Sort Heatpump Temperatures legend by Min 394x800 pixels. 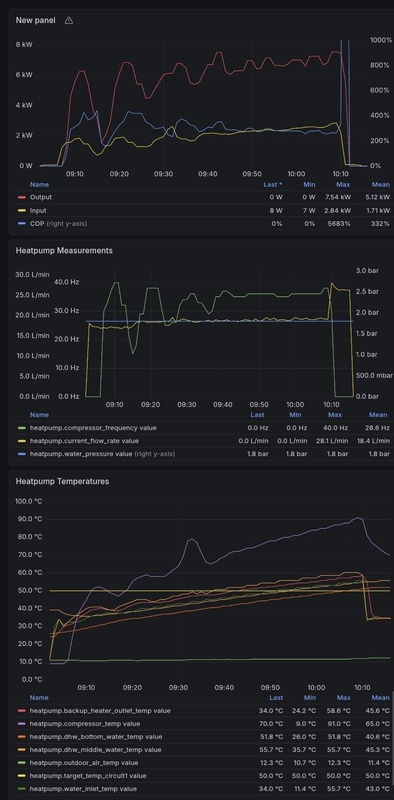(310, 697)
